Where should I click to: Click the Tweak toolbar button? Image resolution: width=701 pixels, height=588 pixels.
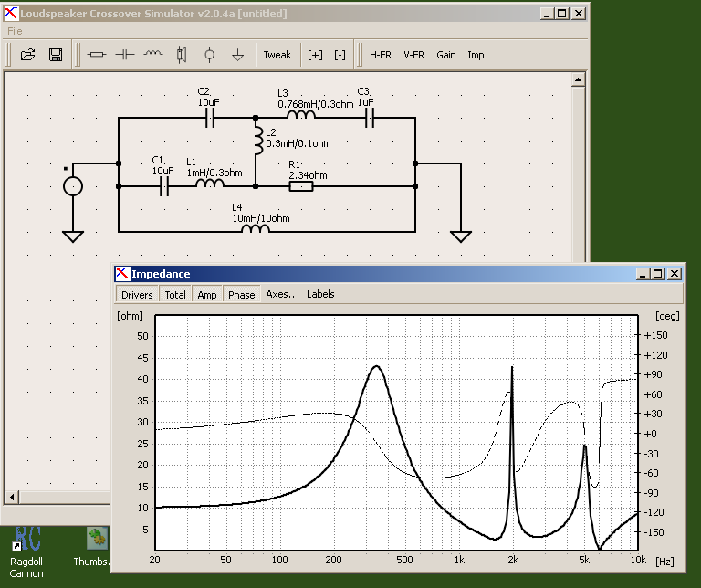[x=277, y=55]
